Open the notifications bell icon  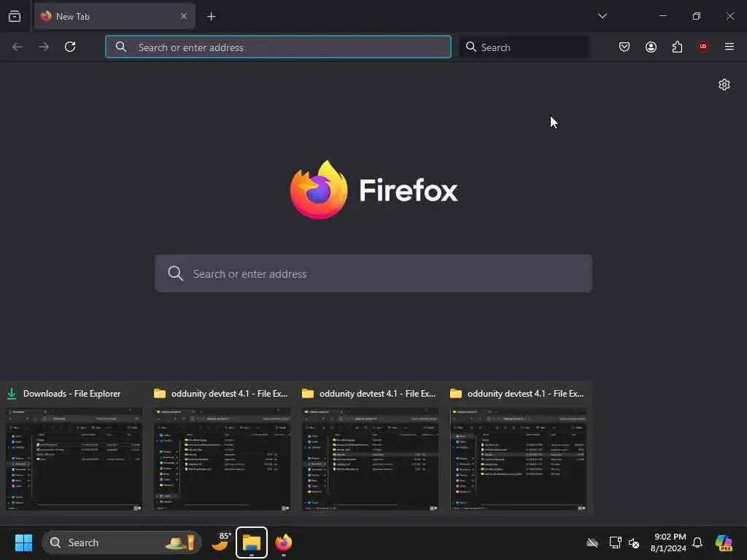pyautogui.click(x=697, y=542)
